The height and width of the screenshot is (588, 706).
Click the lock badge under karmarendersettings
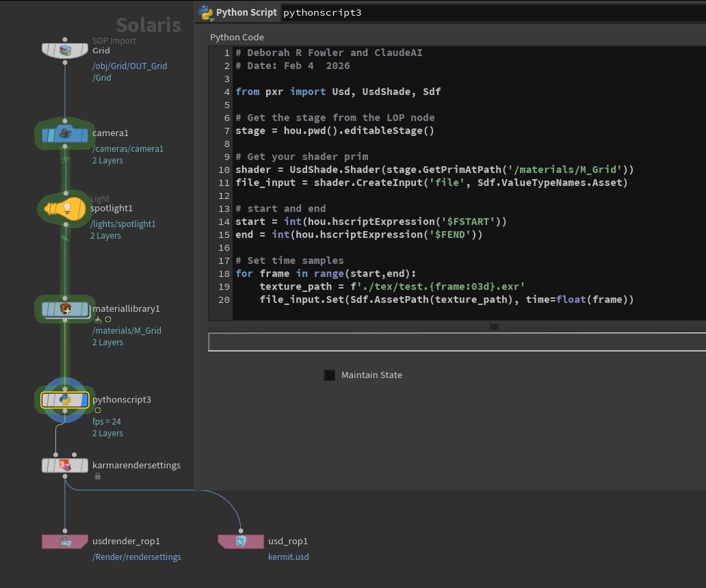pyautogui.click(x=98, y=476)
